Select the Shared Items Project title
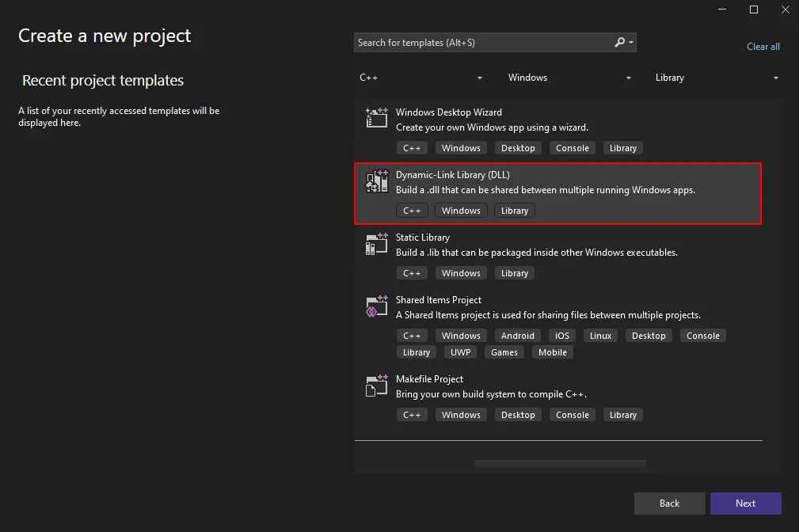The image size is (799, 532). pos(438,300)
